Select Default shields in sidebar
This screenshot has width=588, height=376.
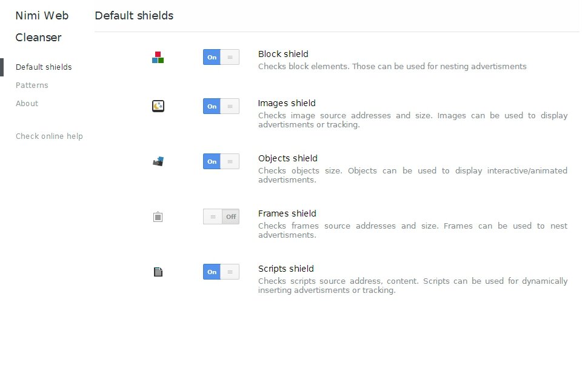44,67
